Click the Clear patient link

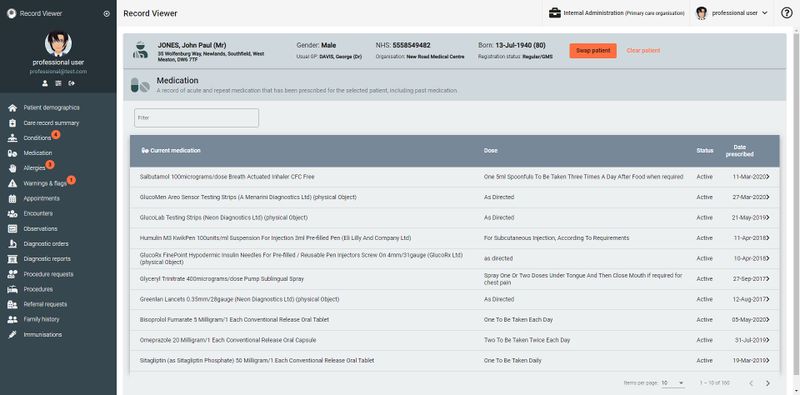[x=643, y=51]
